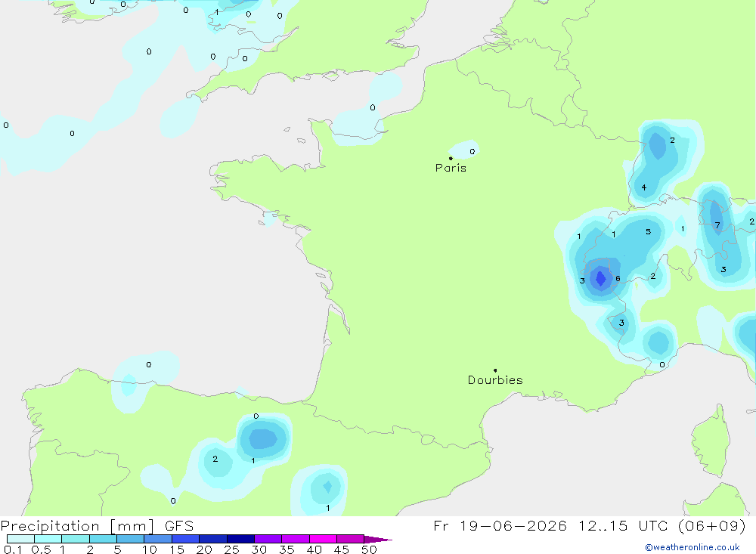Click the legend scale label 25

pos(231,549)
